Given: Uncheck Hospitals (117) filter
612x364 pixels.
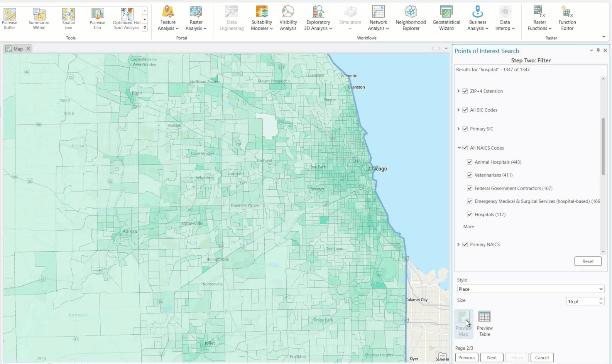Looking at the screenshot, I should point(470,214).
